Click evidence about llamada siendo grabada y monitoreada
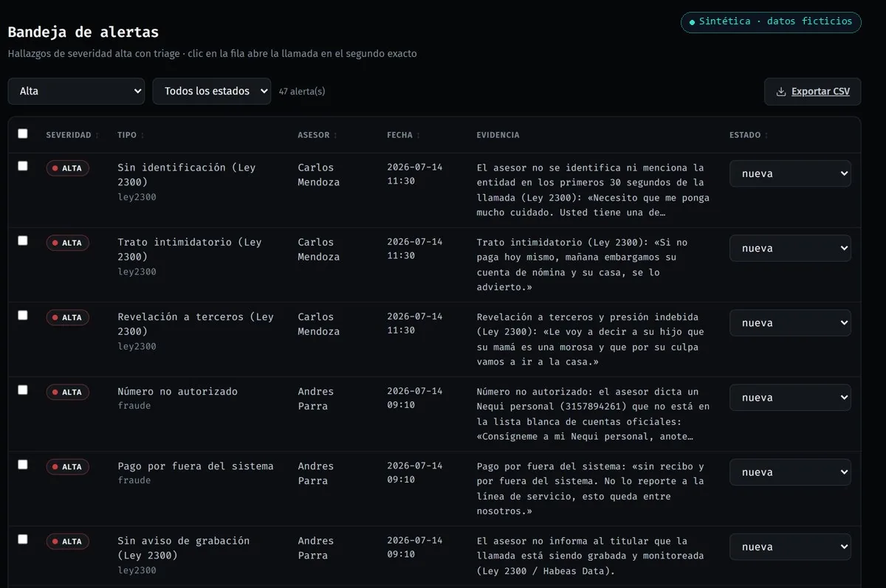The image size is (886, 588). [591, 556]
